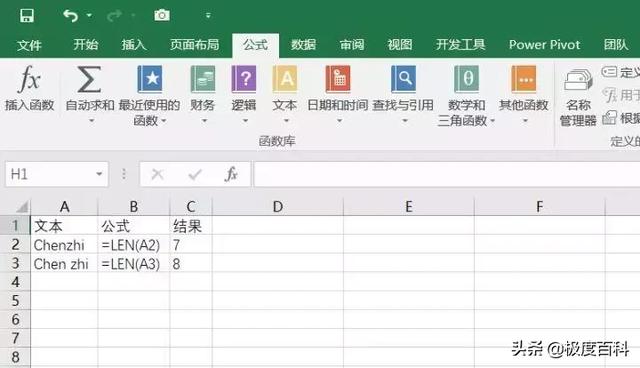
Task: Select cell B3 with =LEN(A3)
Action: tap(133, 263)
